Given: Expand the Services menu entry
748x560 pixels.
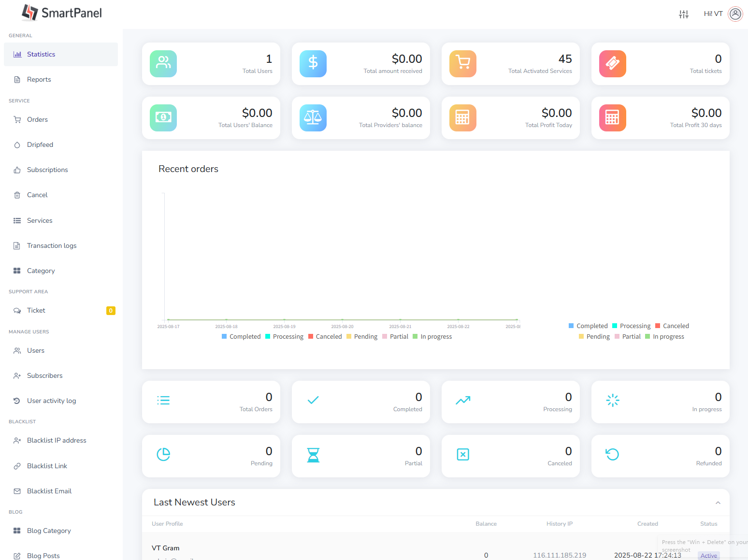Looking at the screenshot, I should pos(40,220).
